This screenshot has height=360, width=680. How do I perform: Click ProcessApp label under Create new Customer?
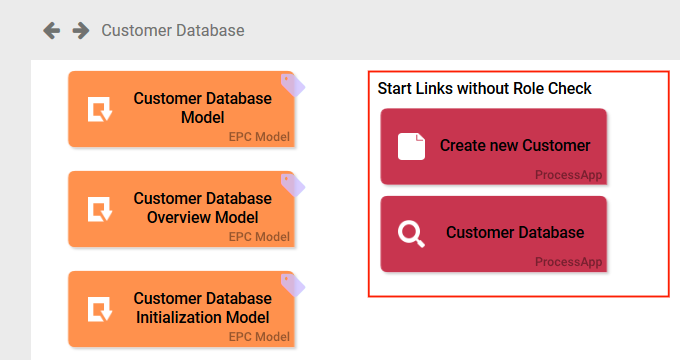pos(569,175)
